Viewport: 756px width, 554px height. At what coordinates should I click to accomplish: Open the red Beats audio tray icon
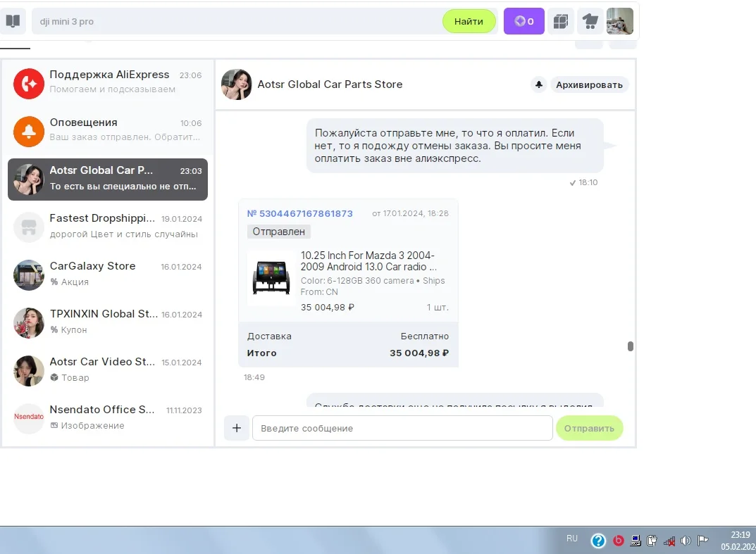[x=618, y=541]
